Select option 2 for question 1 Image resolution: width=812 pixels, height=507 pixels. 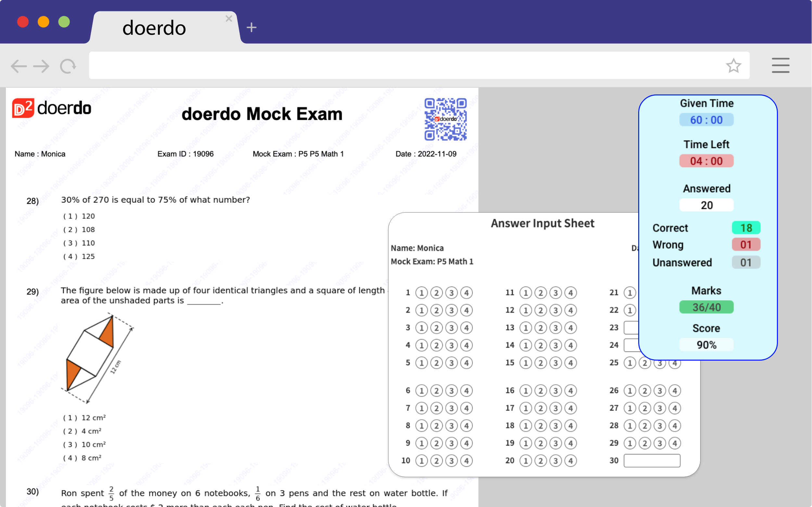pos(437,292)
